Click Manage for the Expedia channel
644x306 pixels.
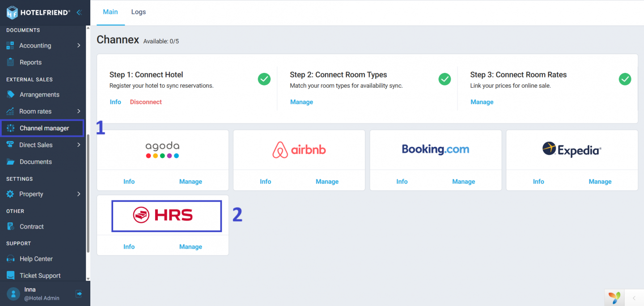tap(600, 182)
